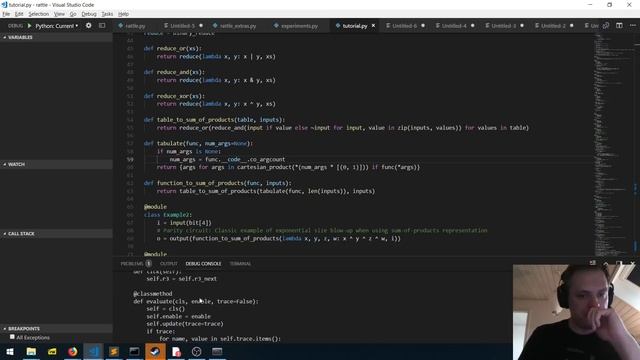Focus Visual Studio Code in the taskbar
The width and height of the screenshot is (640, 360).
coord(93,351)
